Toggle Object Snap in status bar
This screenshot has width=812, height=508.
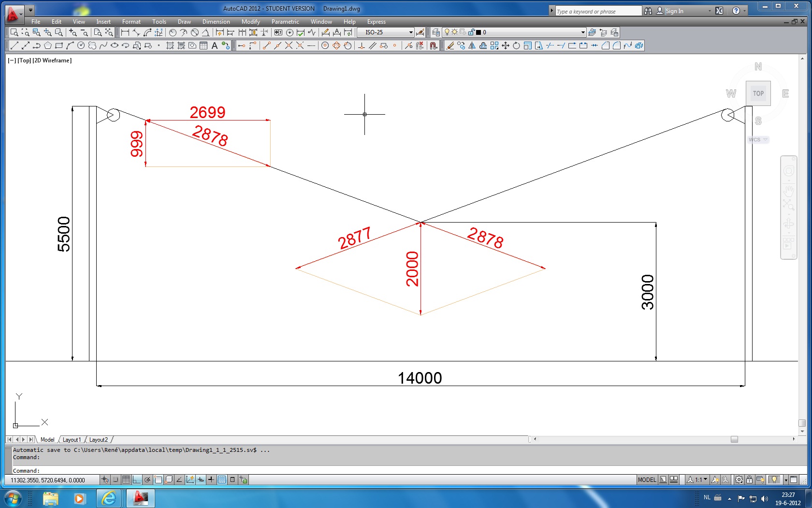click(158, 480)
